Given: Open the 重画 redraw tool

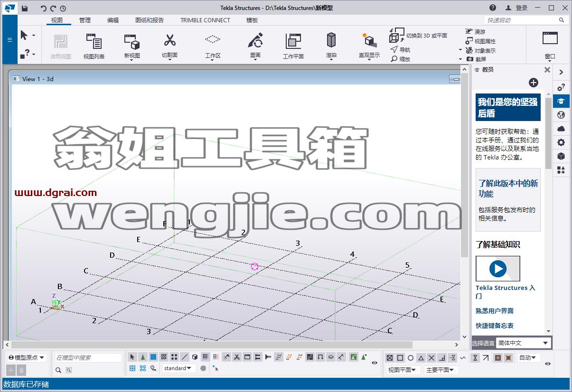Looking at the screenshot, I should (255, 40).
